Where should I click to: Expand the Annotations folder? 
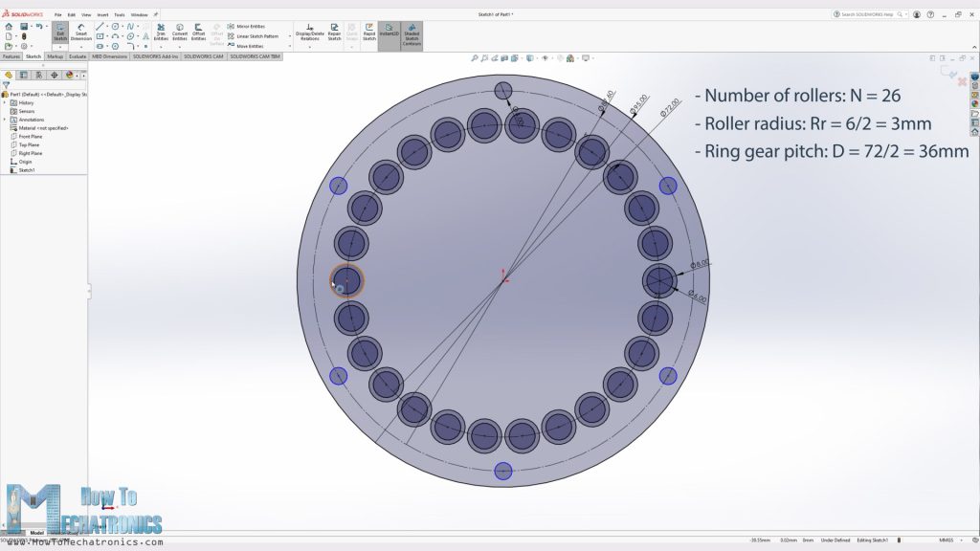(x=6, y=120)
